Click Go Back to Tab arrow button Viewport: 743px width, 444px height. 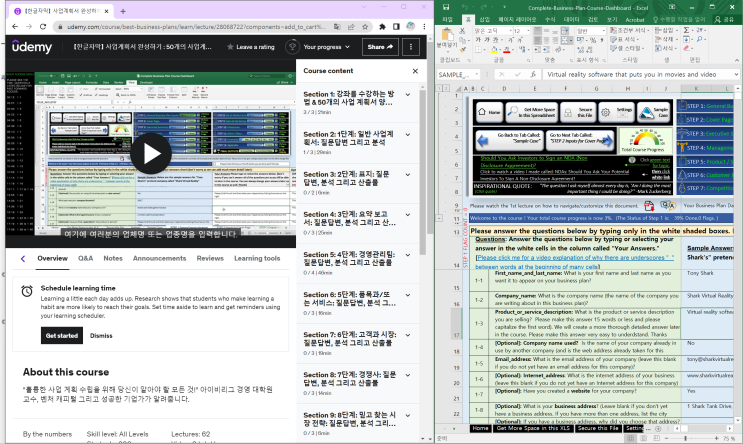[x=509, y=140]
